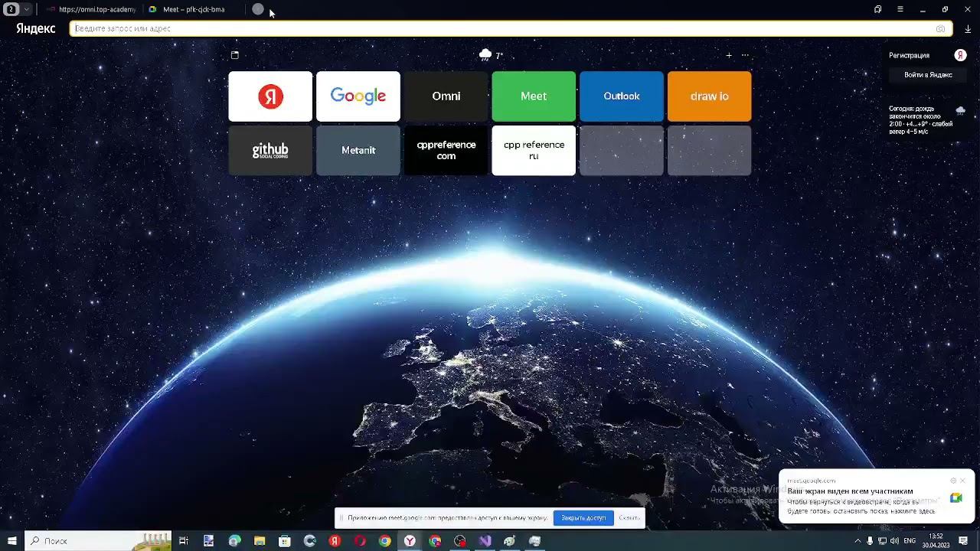Dismiss the Meet notification with X
Image resolution: width=980 pixels, height=551 pixels.
pos(963,481)
